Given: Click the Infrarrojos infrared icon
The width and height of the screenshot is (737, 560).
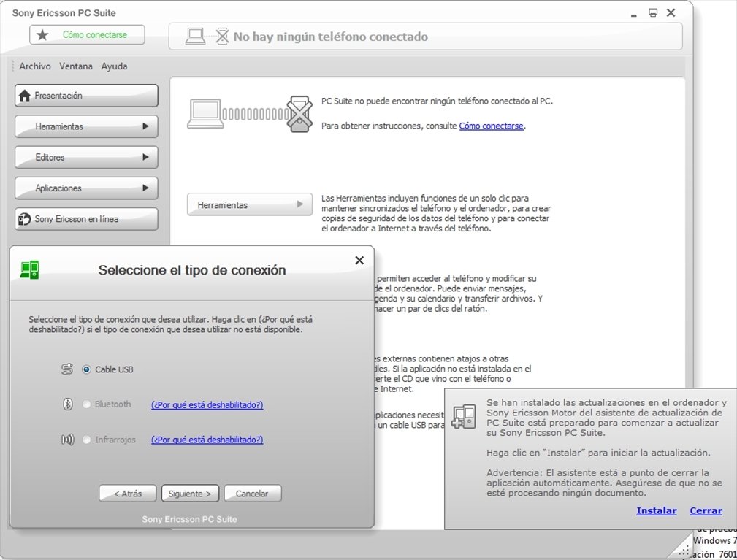Looking at the screenshot, I should (68, 440).
